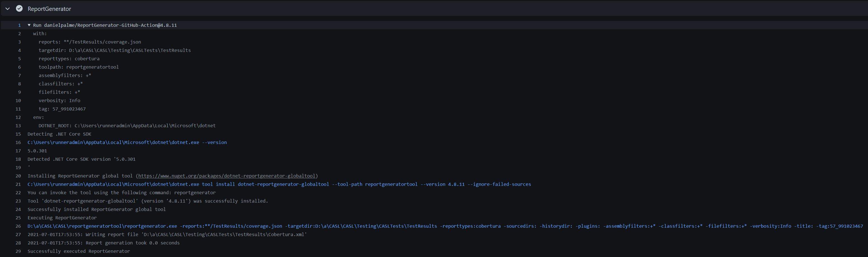
Task: Click line number 13 next to DOTNET_ROOT
Action: click(x=18, y=126)
